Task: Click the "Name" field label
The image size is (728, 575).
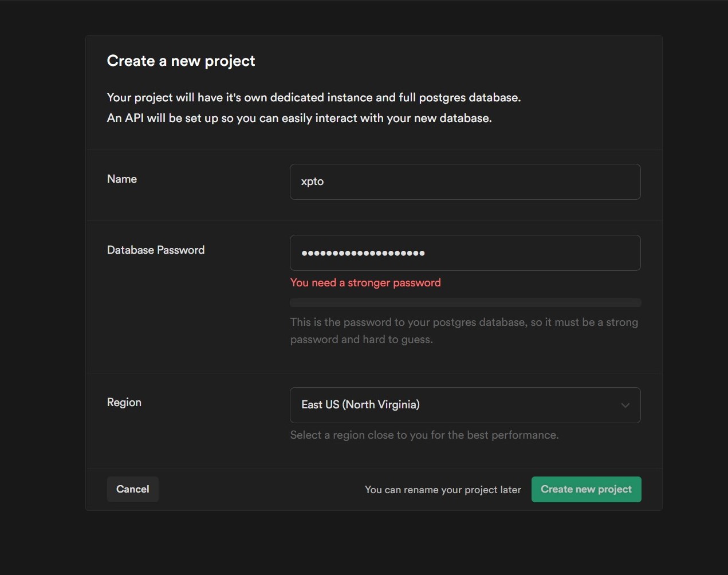Action: (x=122, y=179)
